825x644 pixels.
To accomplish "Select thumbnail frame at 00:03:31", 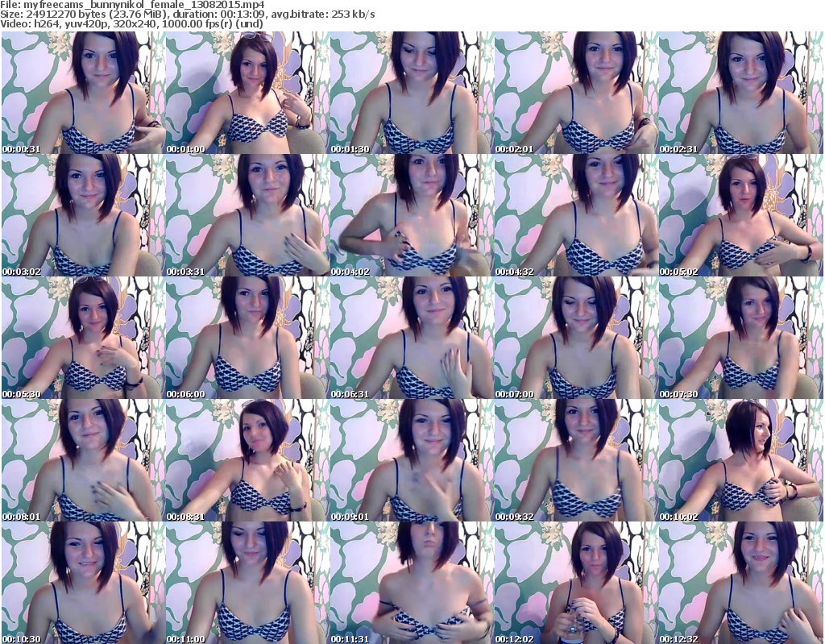I will (247, 215).
